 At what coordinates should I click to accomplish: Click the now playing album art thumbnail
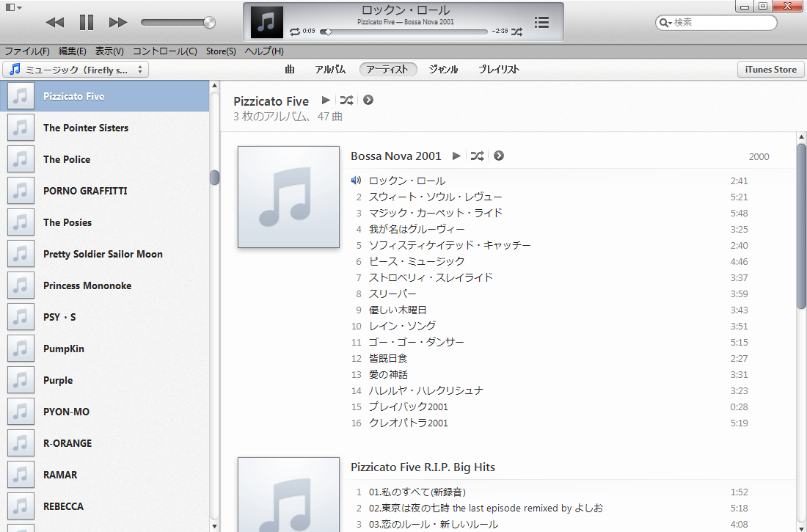(266, 22)
